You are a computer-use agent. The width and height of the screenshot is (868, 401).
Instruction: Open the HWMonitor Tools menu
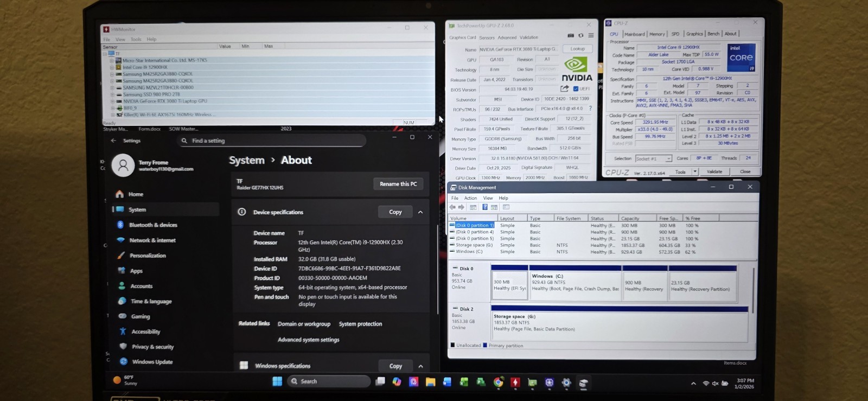pyautogui.click(x=136, y=40)
